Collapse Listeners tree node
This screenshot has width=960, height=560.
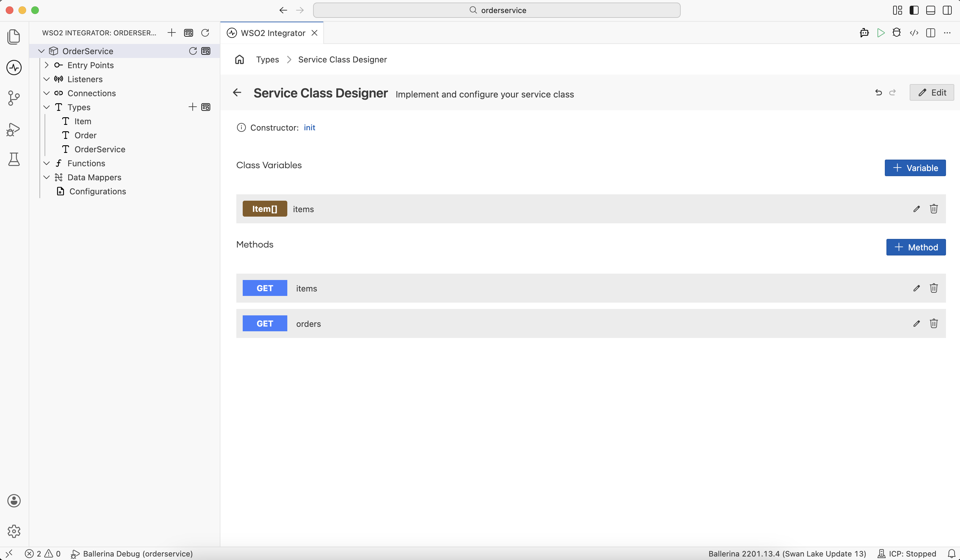pos(47,79)
